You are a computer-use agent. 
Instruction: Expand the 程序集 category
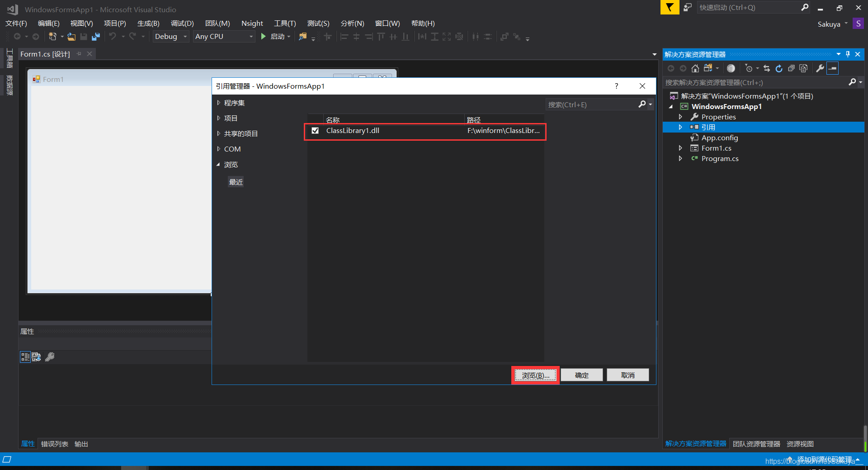pos(218,103)
